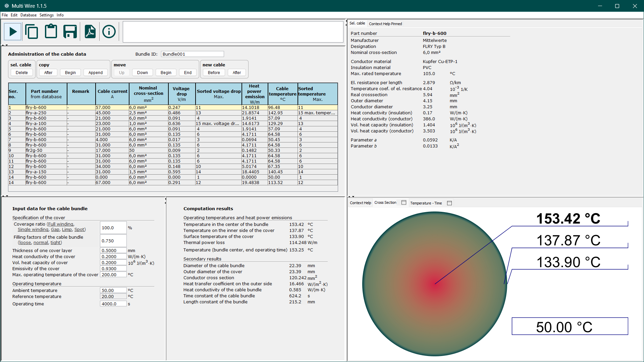Open the Database menu
Image resolution: width=644 pixels, height=362 pixels.
coord(29,15)
